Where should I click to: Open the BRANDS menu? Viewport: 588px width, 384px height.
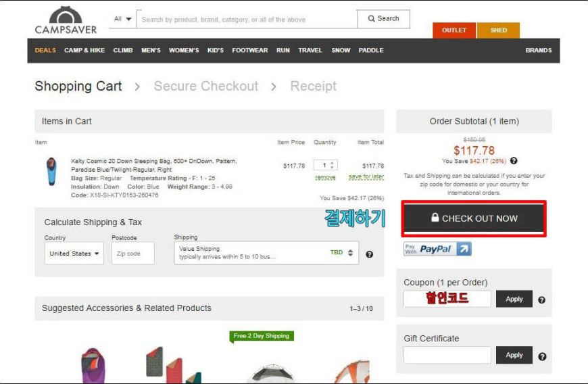point(539,50)
